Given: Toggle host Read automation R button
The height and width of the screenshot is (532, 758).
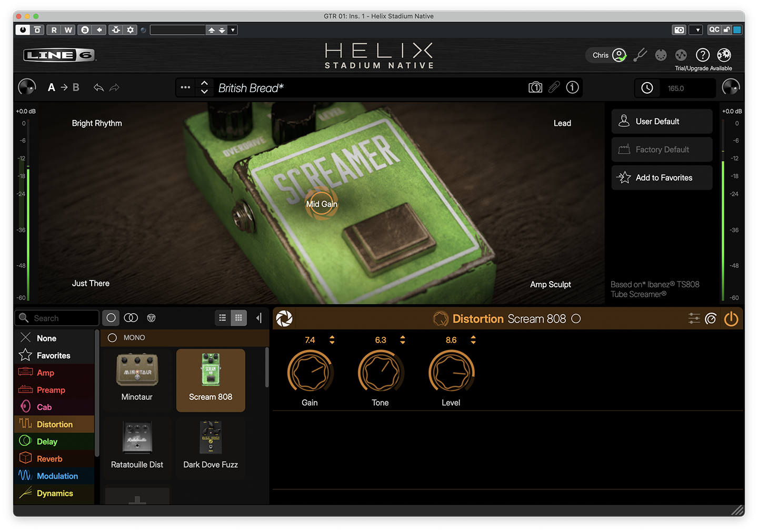Looking at the screenshot, I should (54, 30).
